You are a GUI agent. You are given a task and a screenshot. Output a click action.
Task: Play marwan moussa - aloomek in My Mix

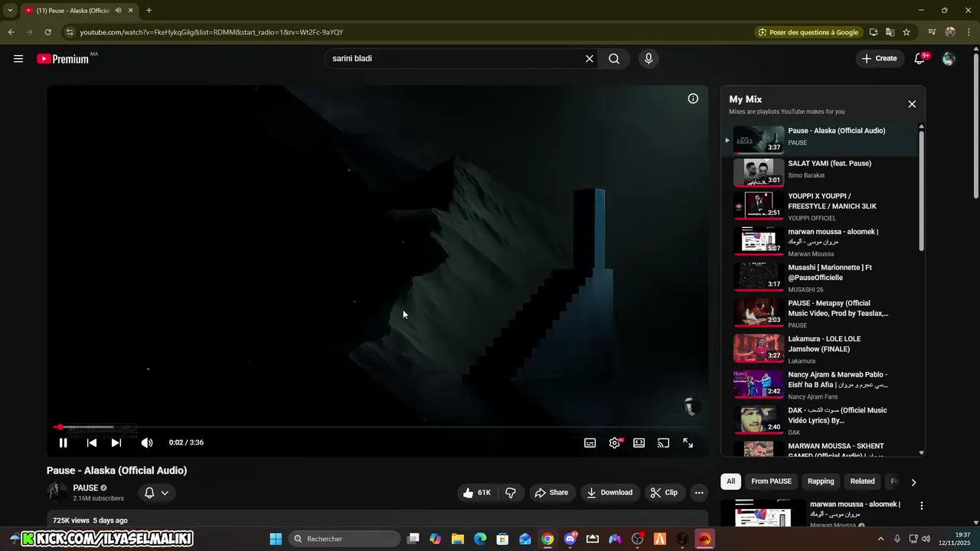click(819, 243)
